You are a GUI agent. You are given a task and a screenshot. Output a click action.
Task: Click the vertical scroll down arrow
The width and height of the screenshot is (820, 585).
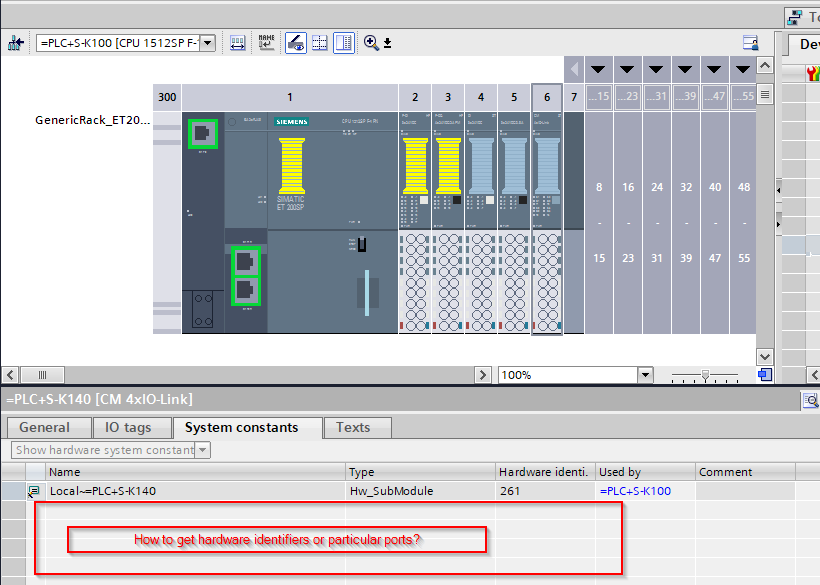765,357
